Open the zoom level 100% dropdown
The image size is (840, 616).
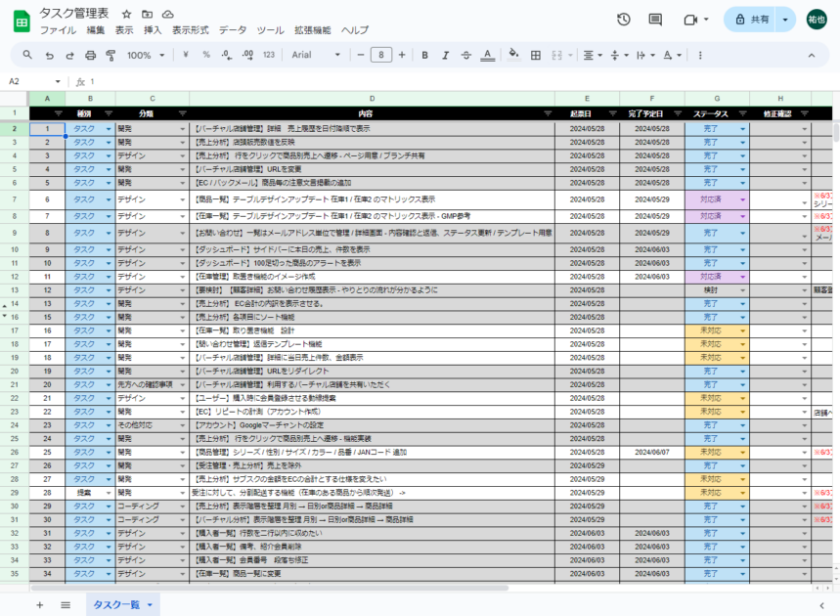tap(145, 55)
